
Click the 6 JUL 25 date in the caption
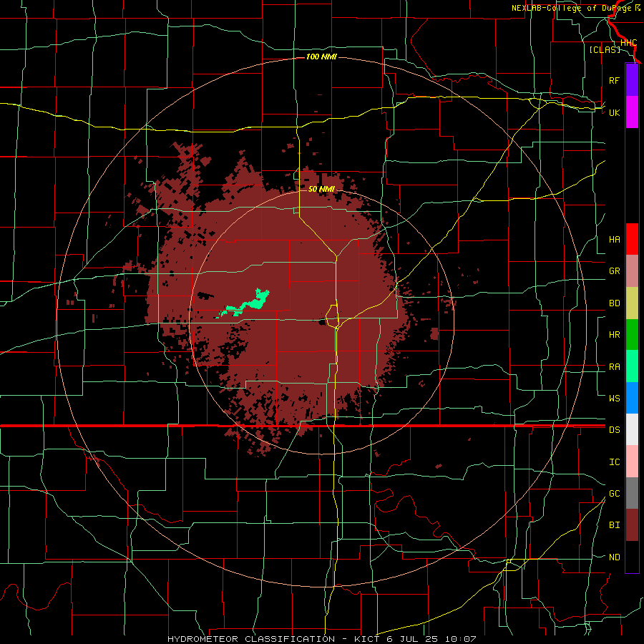pos(412,639)
